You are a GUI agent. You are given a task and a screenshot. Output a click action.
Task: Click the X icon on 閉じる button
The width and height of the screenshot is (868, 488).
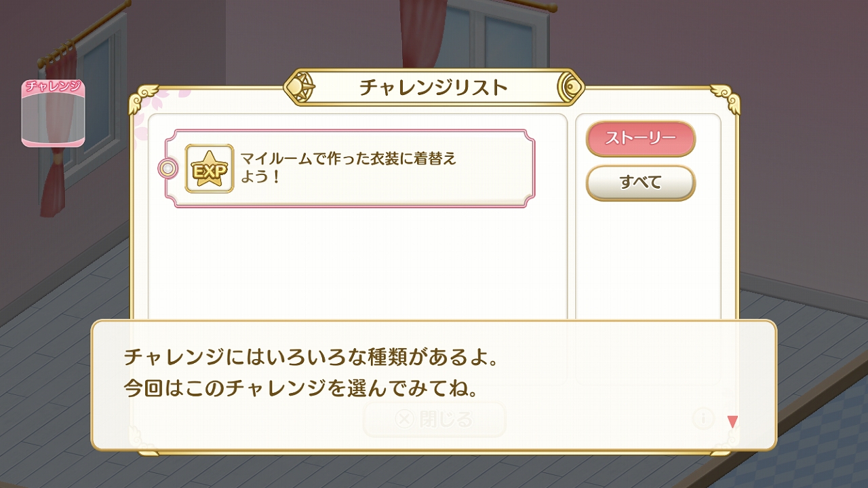coord(404,419)
